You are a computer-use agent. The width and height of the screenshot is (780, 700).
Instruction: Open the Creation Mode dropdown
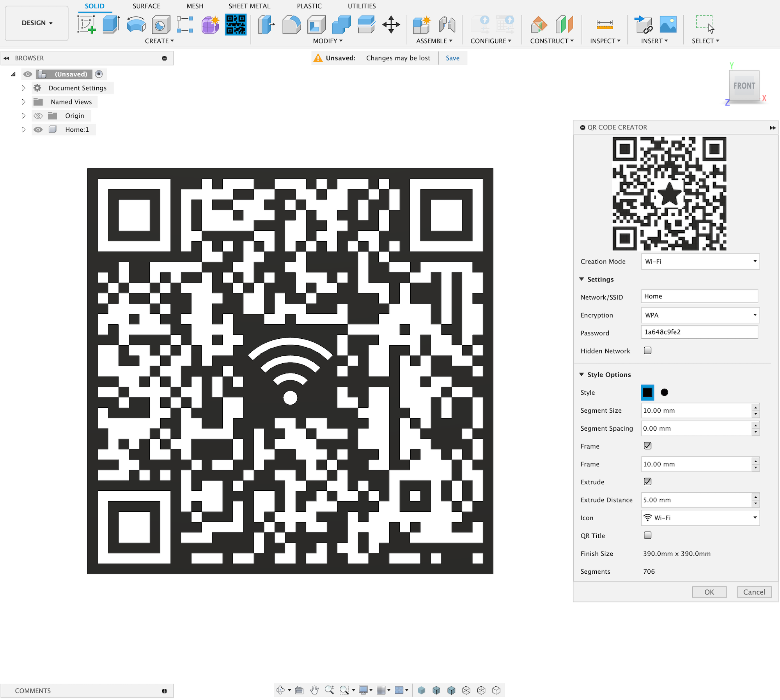[700, 262]
